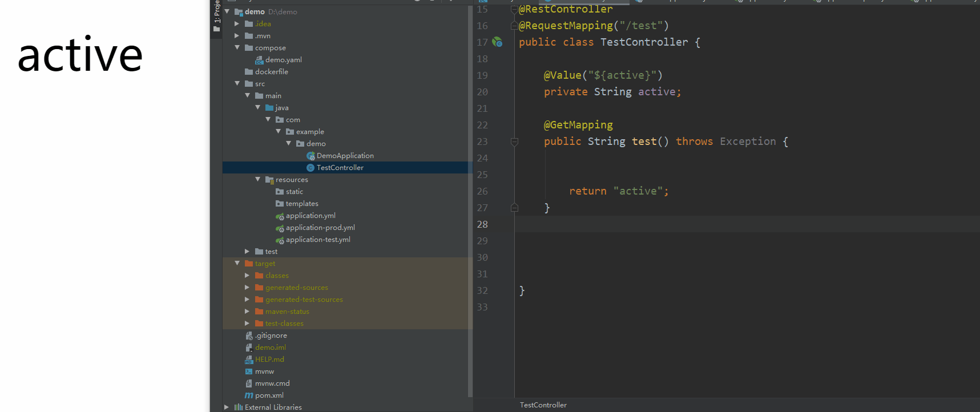Click the java source root folder icon
The height and width of the screenshot is (412, 980).
pyautogui.click(x=269, y=108)
